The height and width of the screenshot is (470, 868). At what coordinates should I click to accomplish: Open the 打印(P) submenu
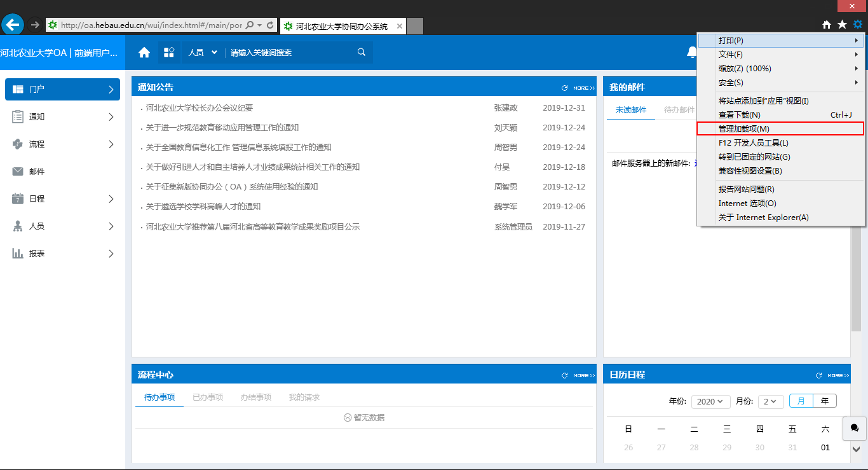pyautogui.click(x=781, y=41)
